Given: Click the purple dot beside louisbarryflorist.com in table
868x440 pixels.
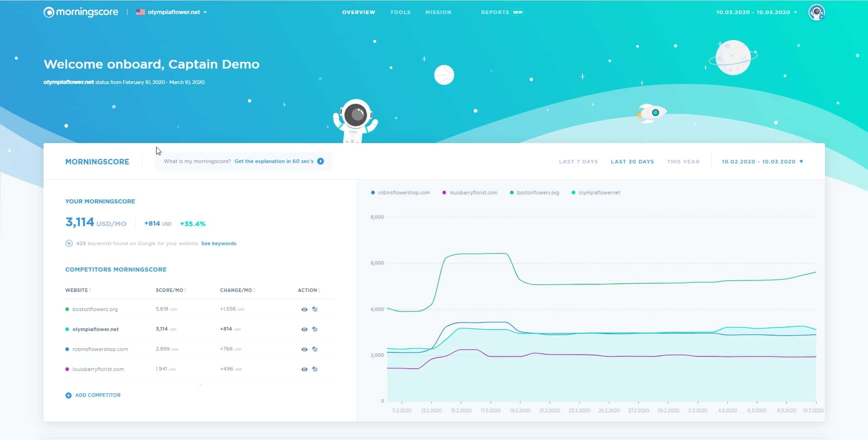Looking at the screenshot, I should pyautogui.click(x=67, y=369).
